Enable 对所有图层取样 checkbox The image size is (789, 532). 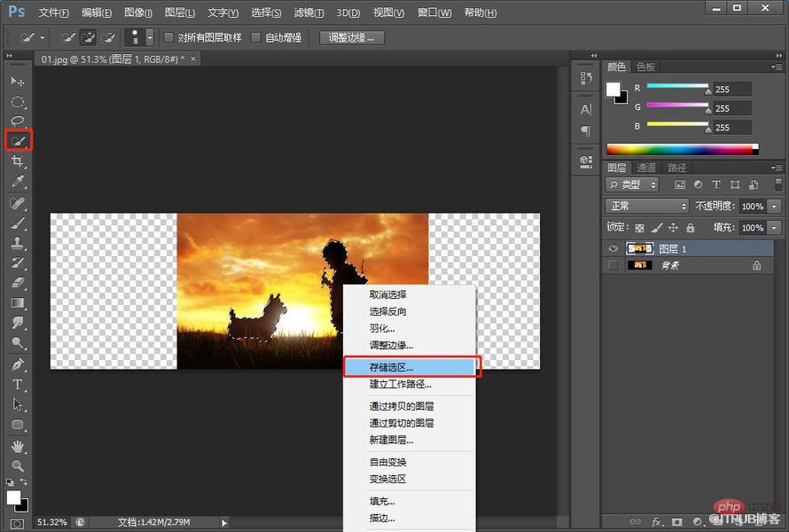169,37
